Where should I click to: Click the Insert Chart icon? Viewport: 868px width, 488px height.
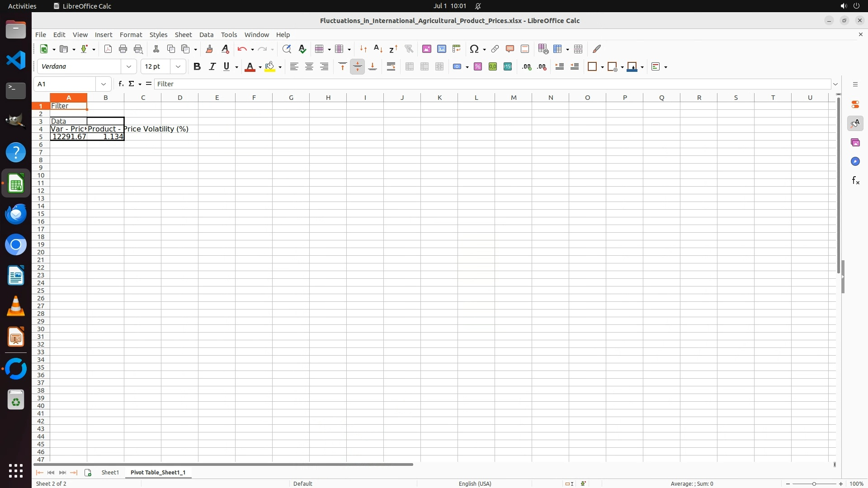point(442,49)
